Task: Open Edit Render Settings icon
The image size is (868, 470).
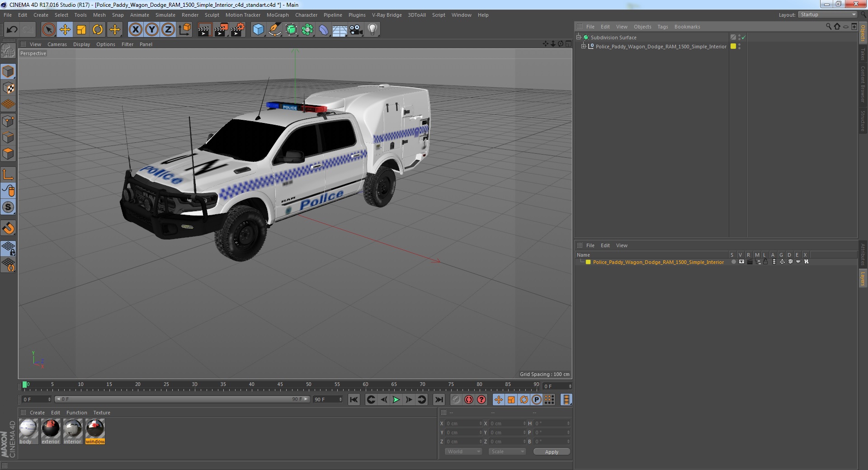Action: (237, 30)
